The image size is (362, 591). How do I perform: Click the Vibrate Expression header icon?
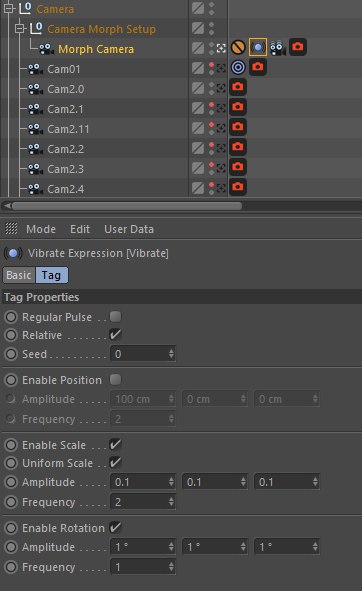tap(13, 253)
